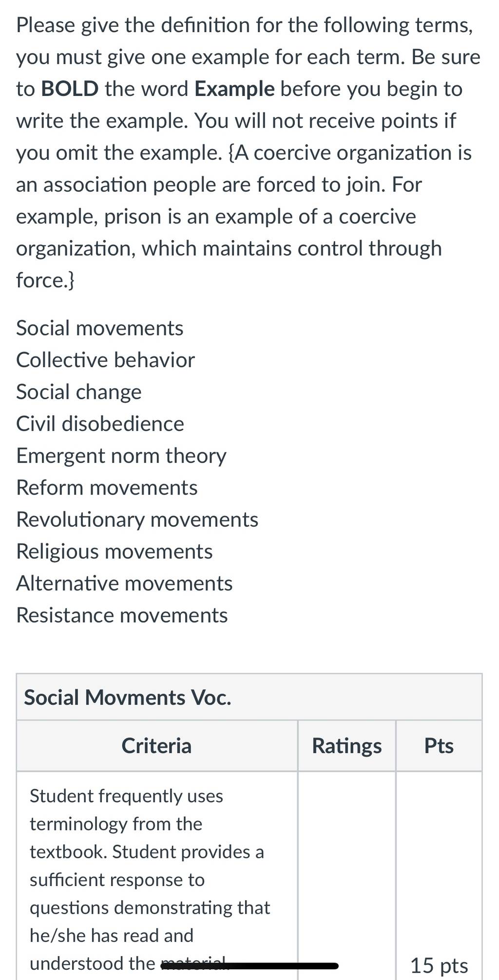Screen dimensions: 499x980
Task: Click the 'Social movements' term
Action: coord(99,328)
